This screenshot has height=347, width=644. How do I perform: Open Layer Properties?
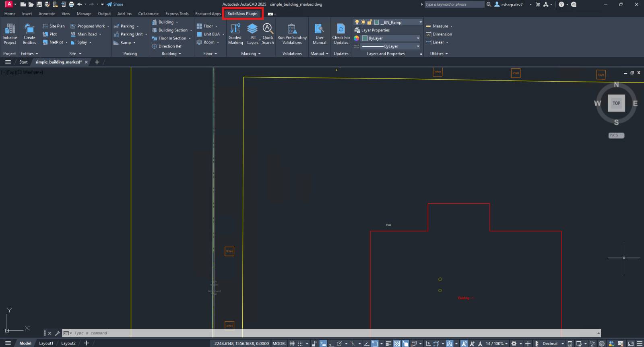coord(372,30)
